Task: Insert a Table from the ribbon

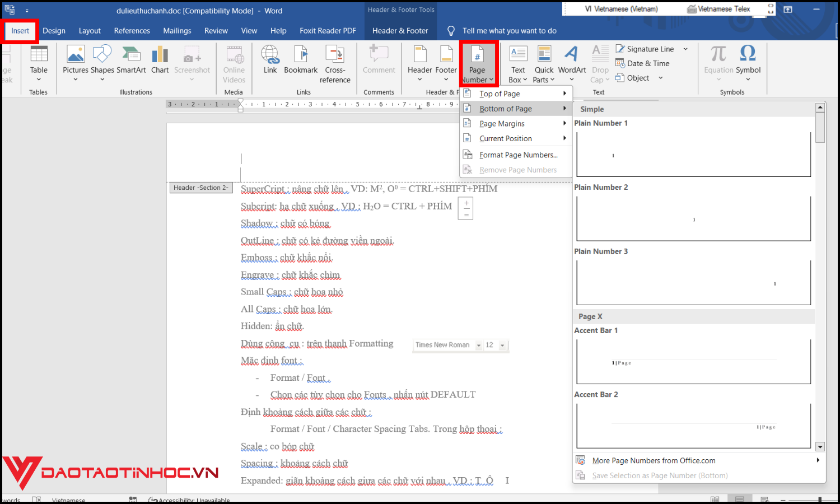Action: (x=39, y=63)
